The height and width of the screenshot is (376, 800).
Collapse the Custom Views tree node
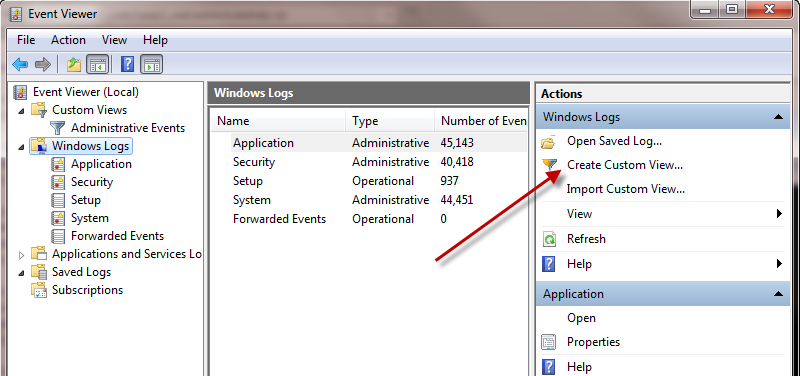(x=21, y=111)
